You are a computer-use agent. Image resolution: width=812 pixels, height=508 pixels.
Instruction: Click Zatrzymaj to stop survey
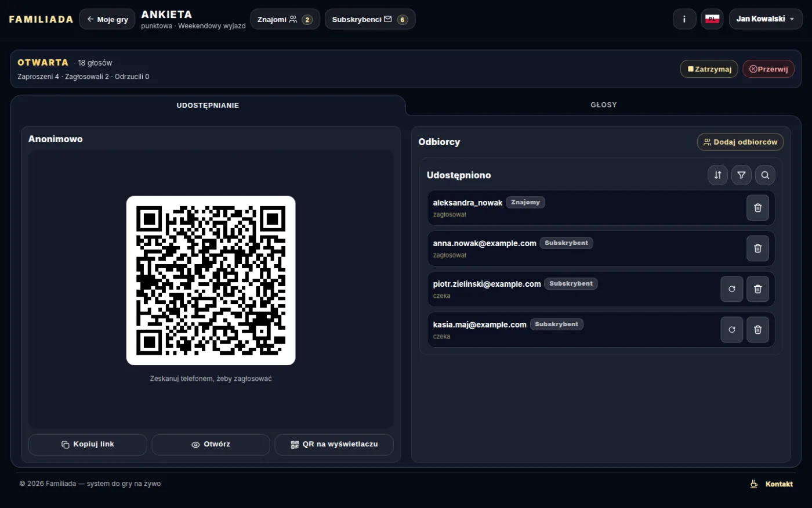click(709, 69)
